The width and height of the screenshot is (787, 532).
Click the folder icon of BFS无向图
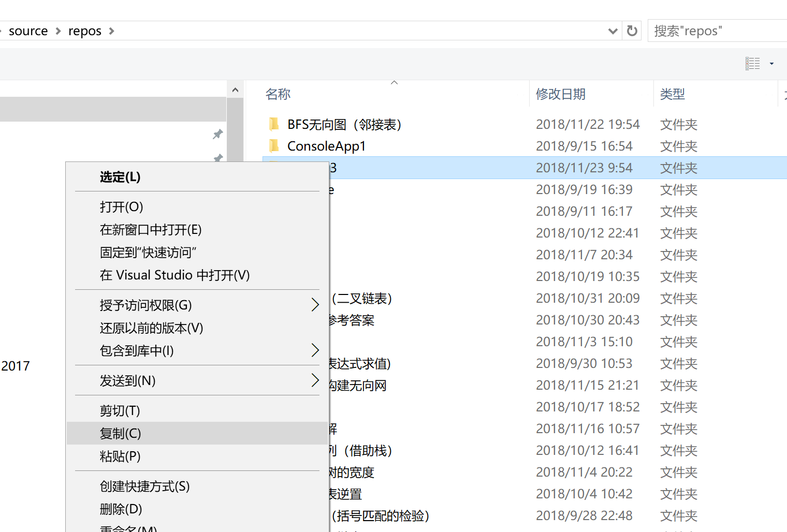pos(274,124)
